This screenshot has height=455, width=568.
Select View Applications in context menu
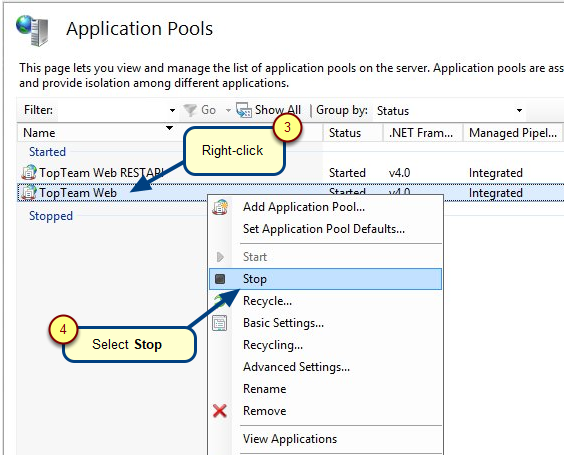coord(325,439)
